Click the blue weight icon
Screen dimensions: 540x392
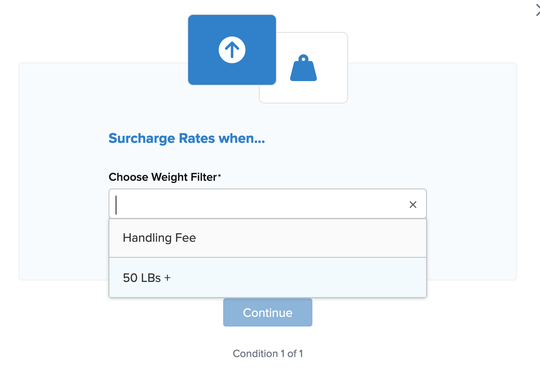[303, 68]
